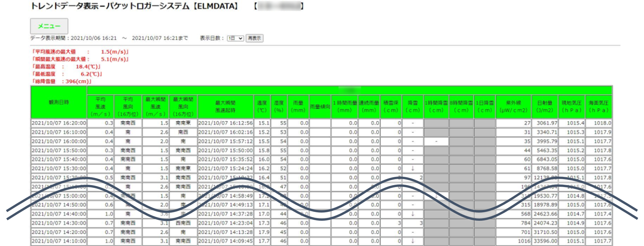Select the 南西 wind direction cell

(x=183, y=132)
